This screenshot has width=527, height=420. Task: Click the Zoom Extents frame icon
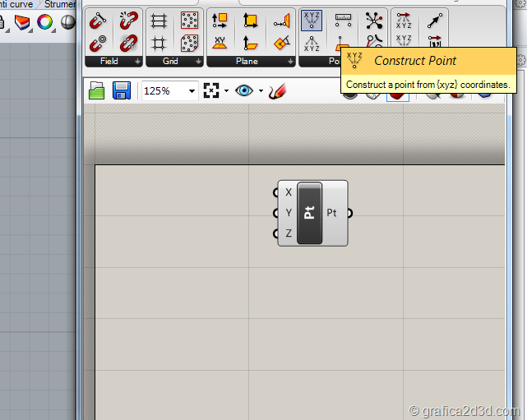[210, 90]
